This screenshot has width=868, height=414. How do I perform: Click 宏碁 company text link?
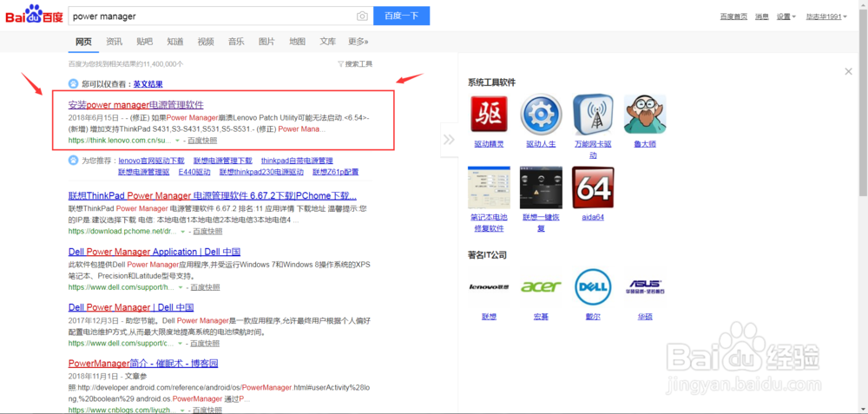(x=541, y=317)
